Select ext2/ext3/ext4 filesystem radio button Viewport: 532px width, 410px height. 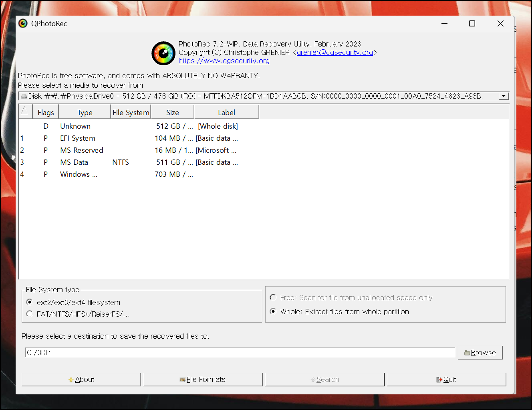coord(29,302)
